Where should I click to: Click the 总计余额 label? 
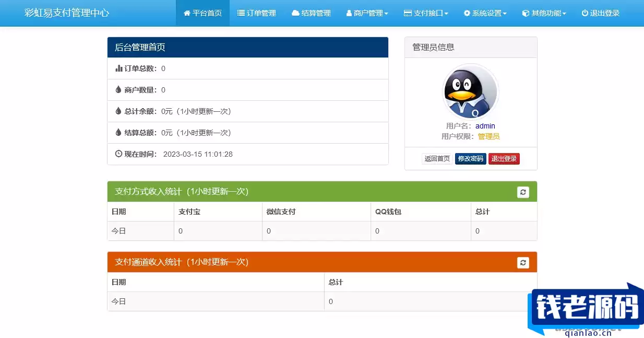(x=140, y=111)
